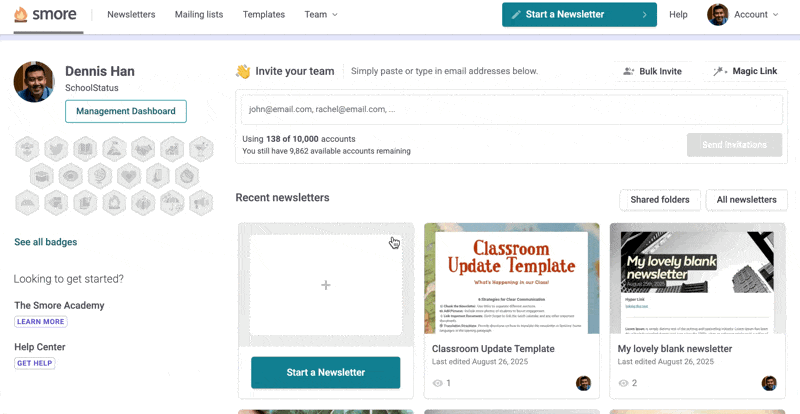
Task: Click the invite email addresses field
Action: [509, 109]
